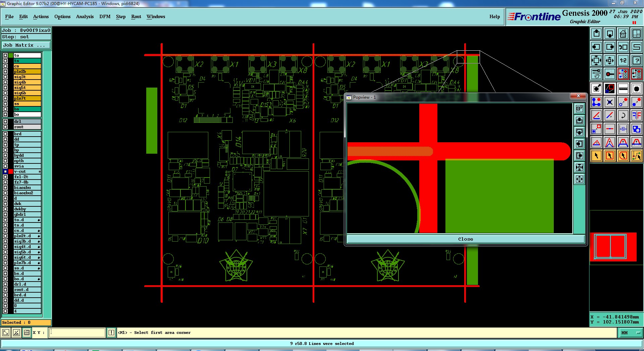Click the XY grid view icon
Viewport: 644px width, 351px height.
tap(637, 34)
